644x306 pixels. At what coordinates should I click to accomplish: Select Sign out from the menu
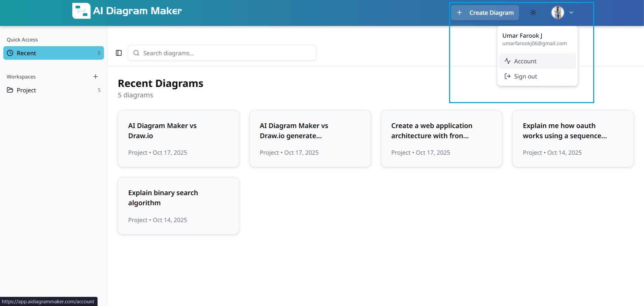525,76
